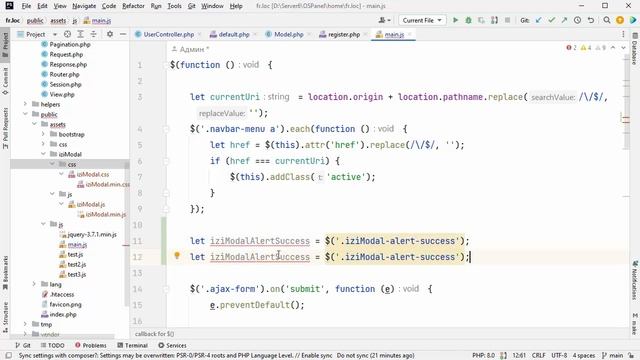Collapse the iziModal.js file node
This screenshot has height=360, width=640.
click(61, 204)
